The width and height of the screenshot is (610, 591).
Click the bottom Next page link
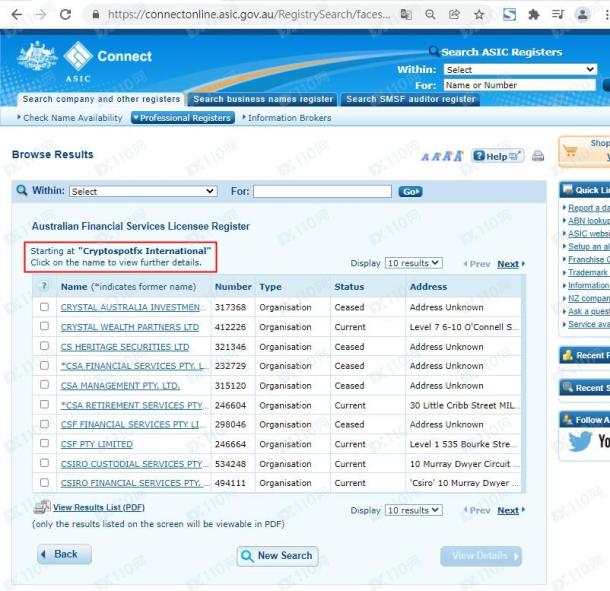508,510
